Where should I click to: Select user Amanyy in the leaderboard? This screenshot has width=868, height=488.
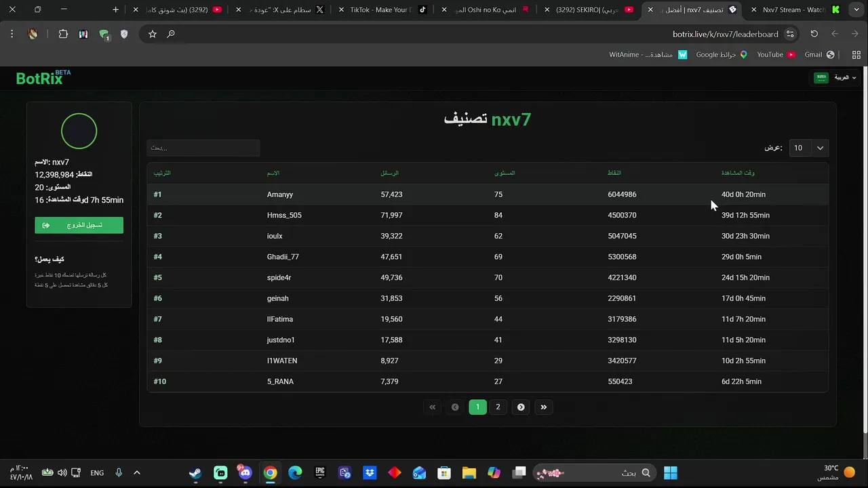pos(280,195)
